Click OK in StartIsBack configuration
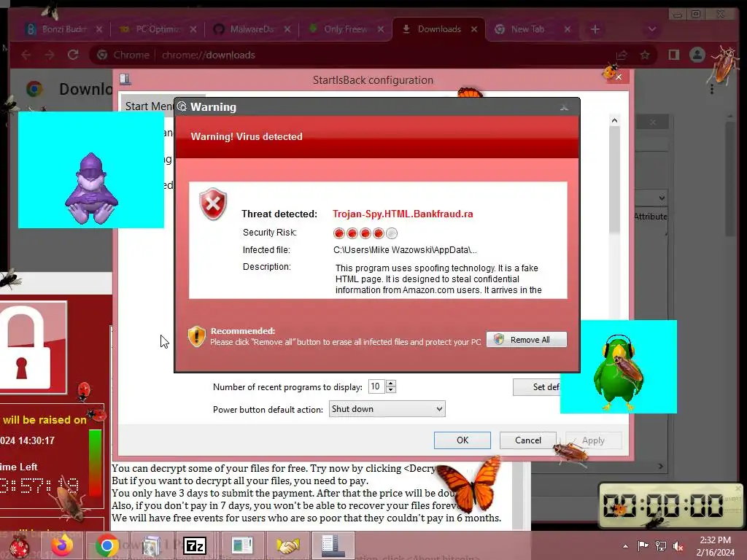Image resolution: width=747 pixels, height=560 pixels. [462, 440]
